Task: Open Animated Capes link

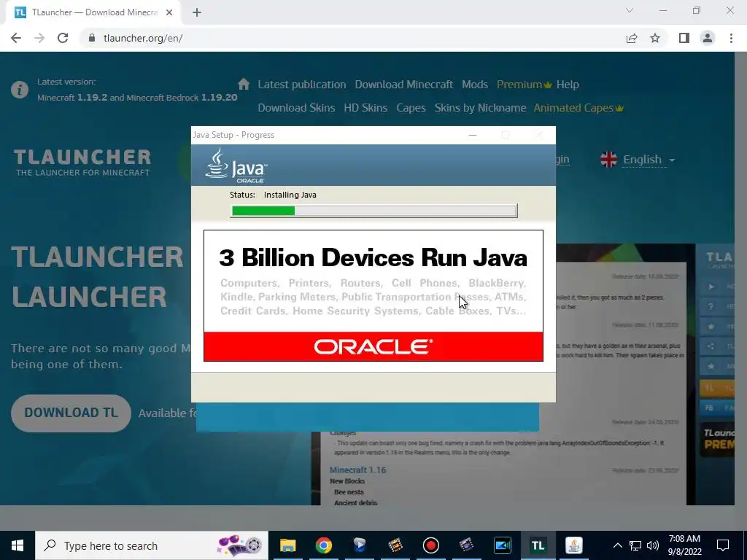Action: [x=578, y=108]
